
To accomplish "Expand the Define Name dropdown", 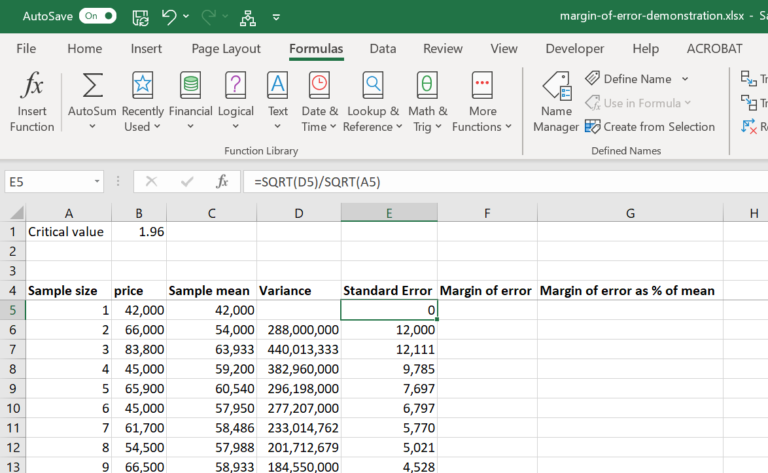I will (x=685, y=79).
